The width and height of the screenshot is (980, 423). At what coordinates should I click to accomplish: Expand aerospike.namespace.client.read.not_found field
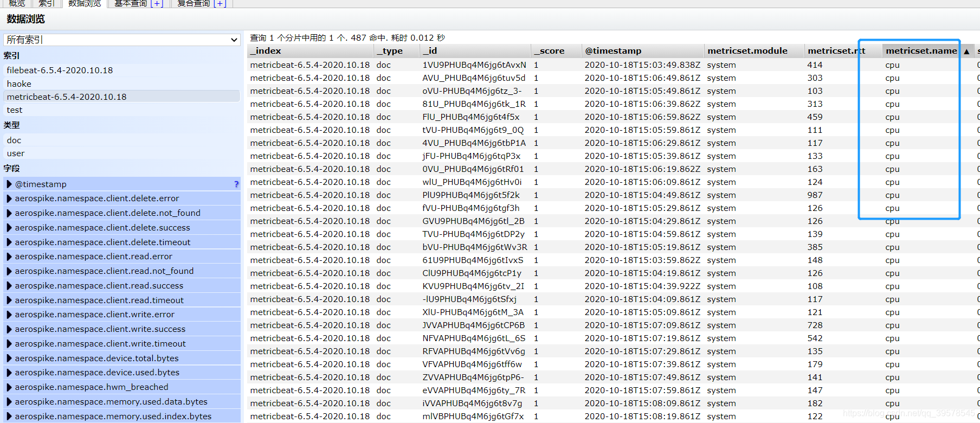coord(9,271)
